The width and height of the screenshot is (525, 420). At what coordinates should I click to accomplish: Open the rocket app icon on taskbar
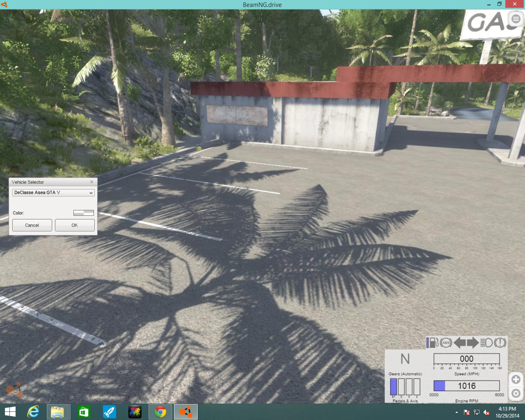coord(109,412)
